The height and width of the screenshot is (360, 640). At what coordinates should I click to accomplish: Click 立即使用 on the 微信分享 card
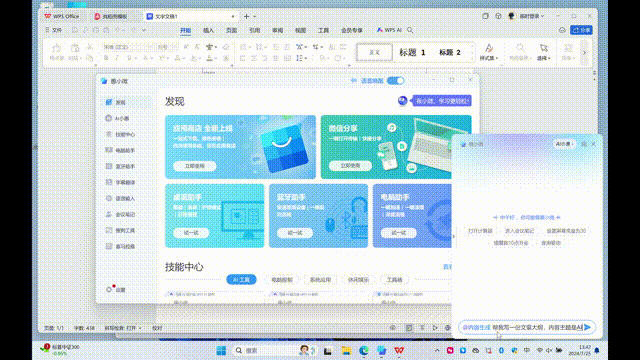click(x=350, y=166)
